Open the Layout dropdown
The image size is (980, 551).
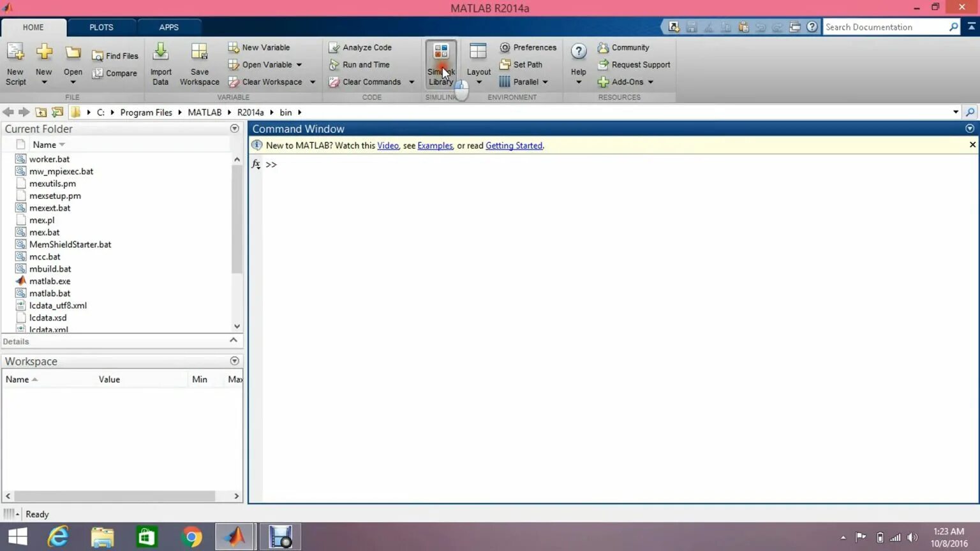tap(479, 64)
